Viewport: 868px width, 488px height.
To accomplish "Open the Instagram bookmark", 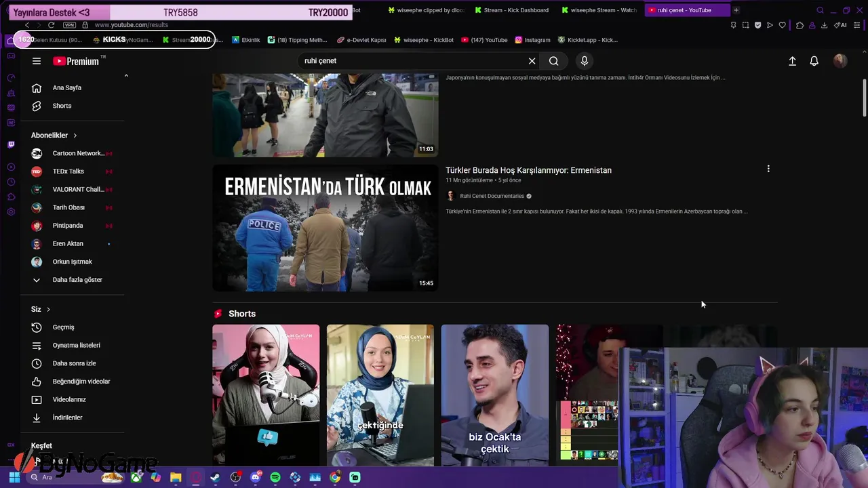I will (x=532, y=40).
